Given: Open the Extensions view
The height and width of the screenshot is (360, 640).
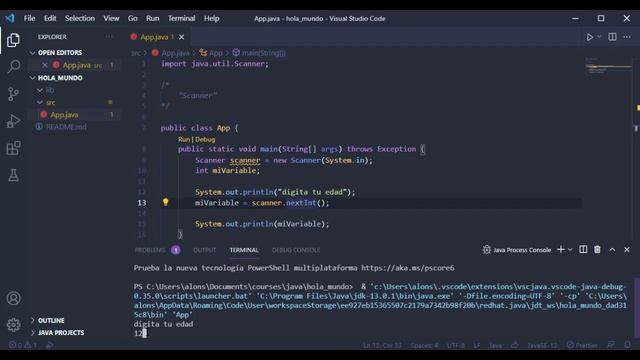Looking at the screenshot, I should click(13, 148).
